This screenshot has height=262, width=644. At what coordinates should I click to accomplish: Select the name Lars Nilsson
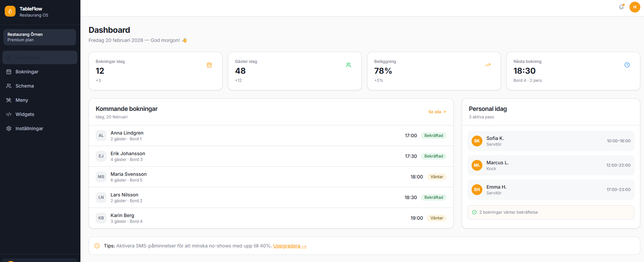pos(124,195)
